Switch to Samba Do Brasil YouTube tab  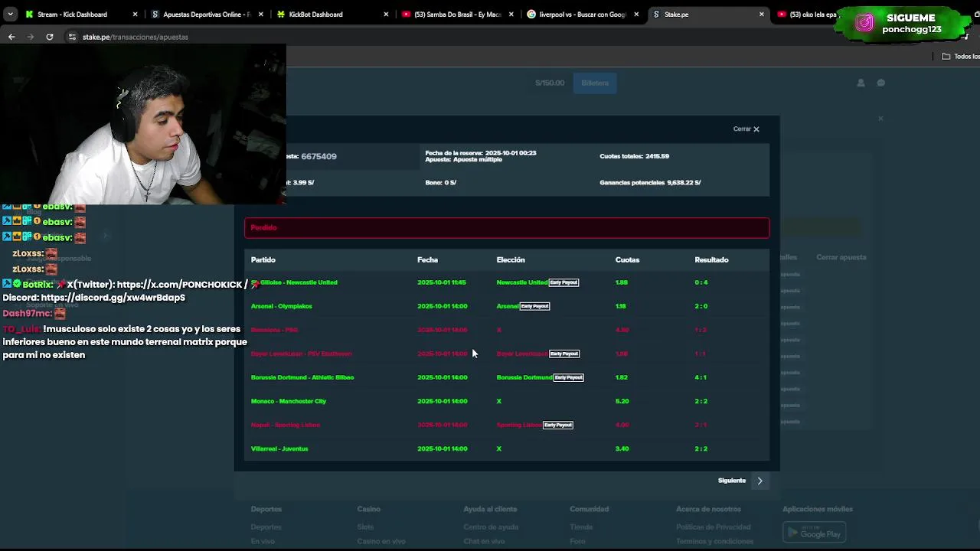tap(458, 15)
